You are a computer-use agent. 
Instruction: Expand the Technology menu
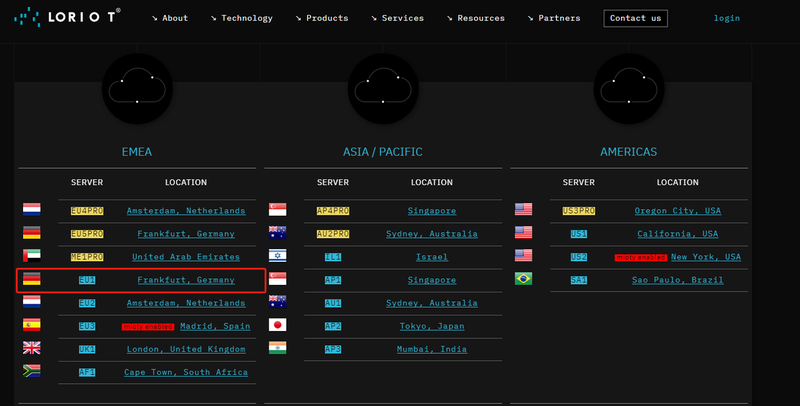tap(241, 18)
